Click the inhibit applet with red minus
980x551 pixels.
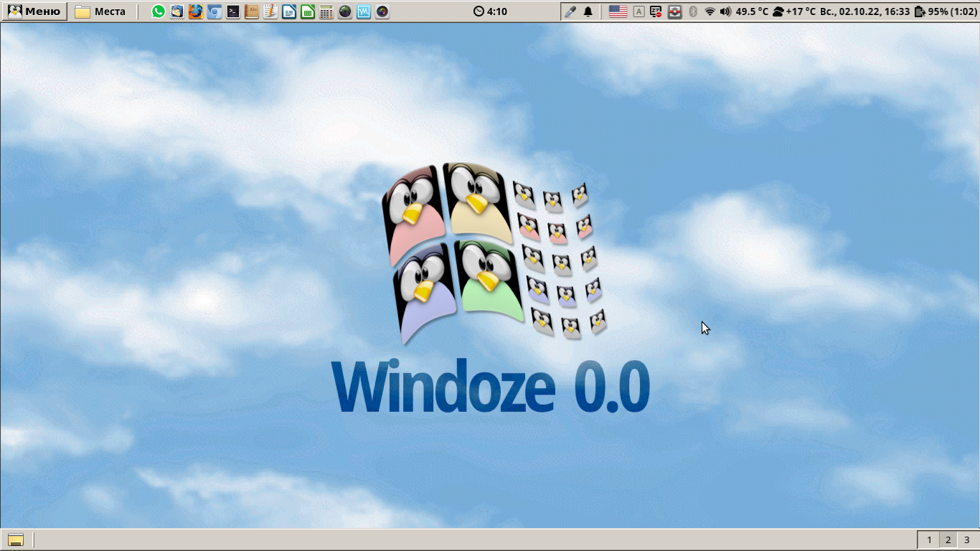pos(656,11)
